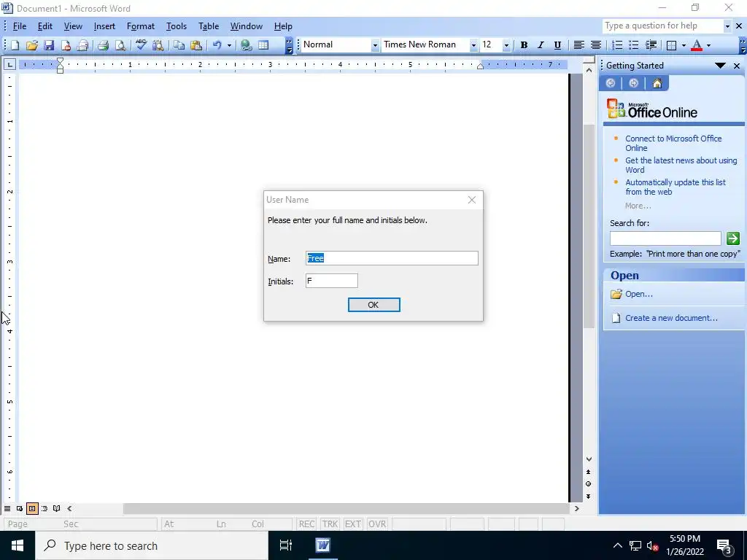The height and width of the screenshot is (560, 747).
Task: Go back in Getting Started pane
Action: tap(611, 83)
